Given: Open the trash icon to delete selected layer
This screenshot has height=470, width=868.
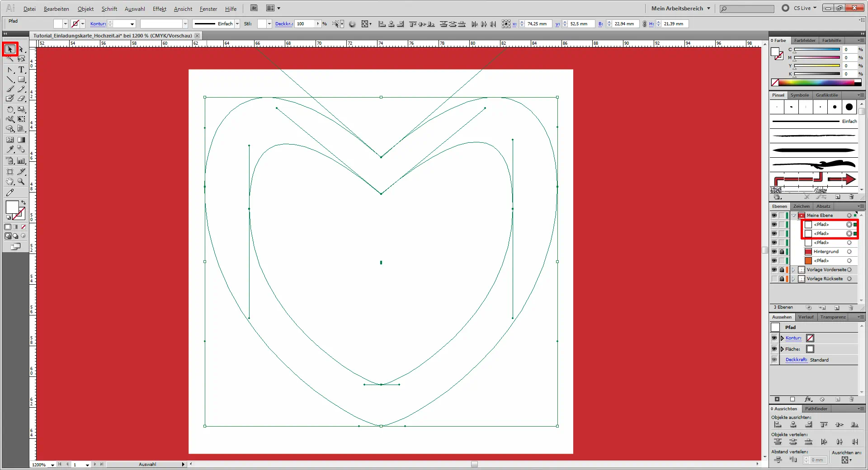Looking at the screenshot, I should tap(851, 308).
